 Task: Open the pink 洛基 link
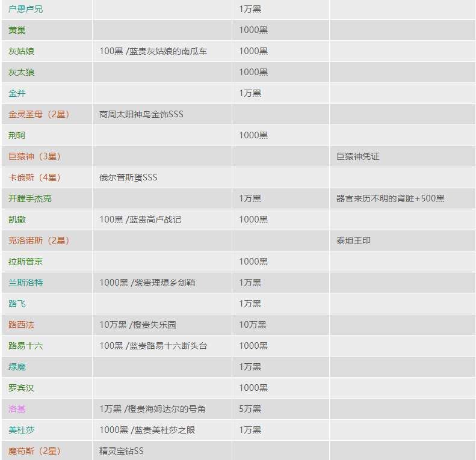[17, 409]
